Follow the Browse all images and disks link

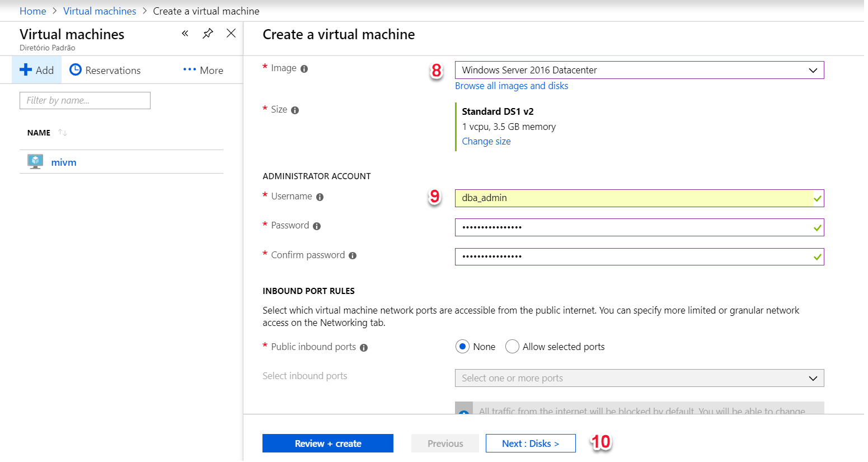(x=512, y=86)
